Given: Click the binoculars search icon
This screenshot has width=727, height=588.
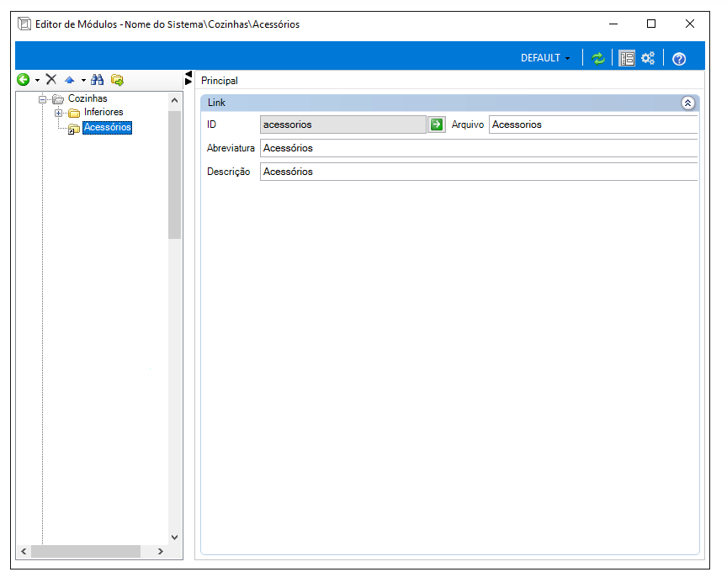Looking at the screenshot, I should [98, 80].
